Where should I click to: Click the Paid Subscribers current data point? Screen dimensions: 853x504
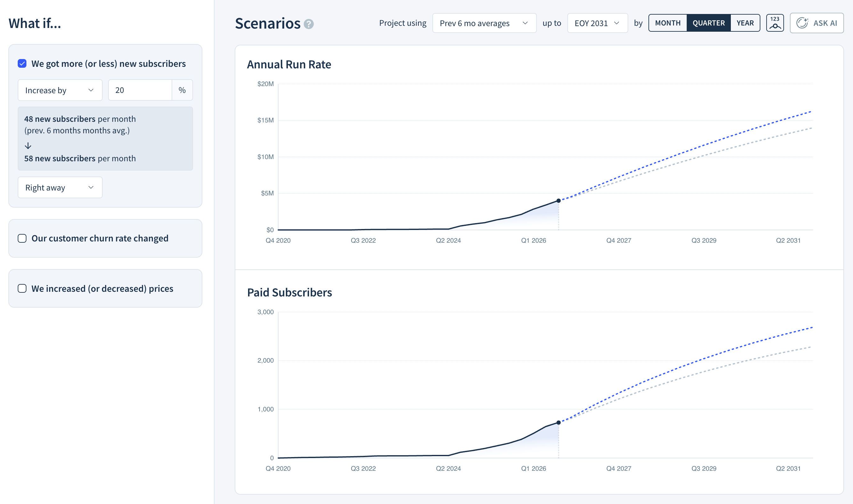pos(559,423)
